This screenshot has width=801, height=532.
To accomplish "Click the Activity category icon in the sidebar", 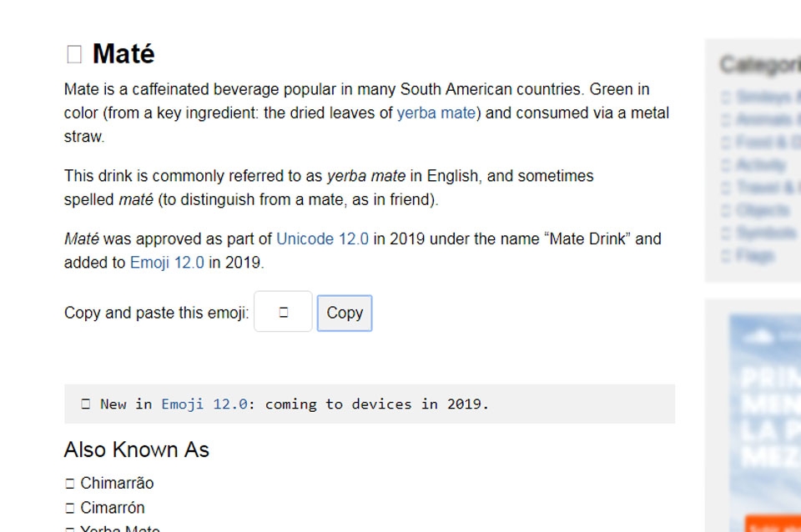I will (726, 165).
